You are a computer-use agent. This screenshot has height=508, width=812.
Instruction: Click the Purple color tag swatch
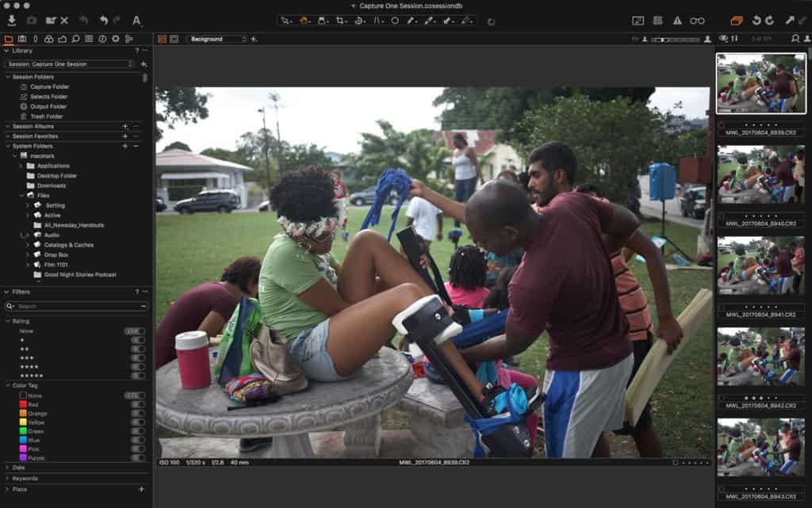[x=21, y=457]
